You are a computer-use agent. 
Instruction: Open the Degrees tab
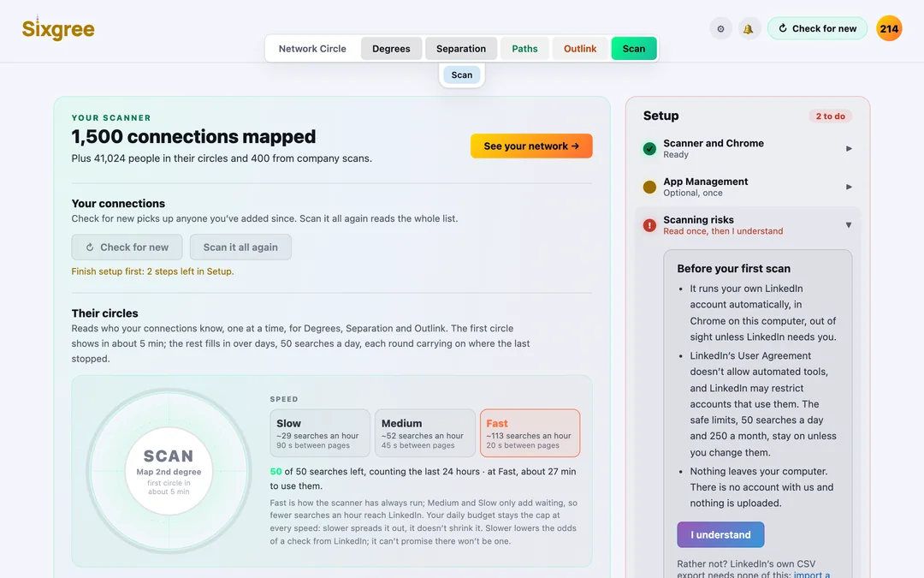pyautogui.click(x=391, y=48)
